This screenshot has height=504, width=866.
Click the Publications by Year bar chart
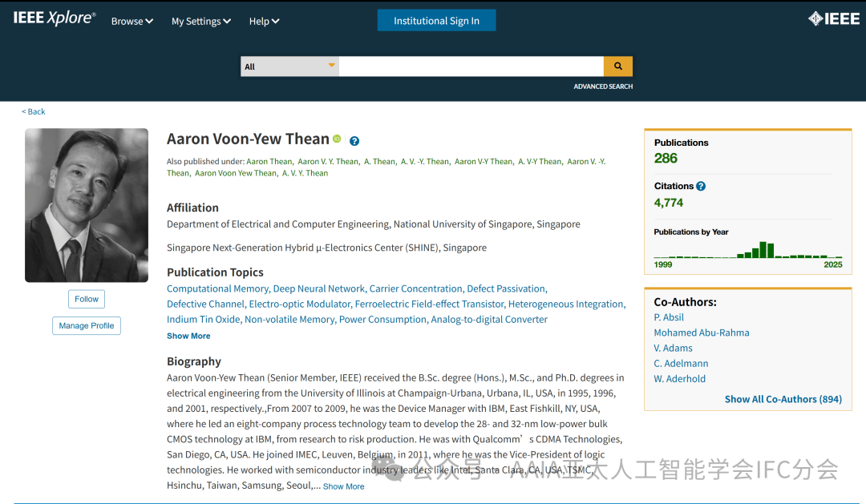click(x=747, y=250)
